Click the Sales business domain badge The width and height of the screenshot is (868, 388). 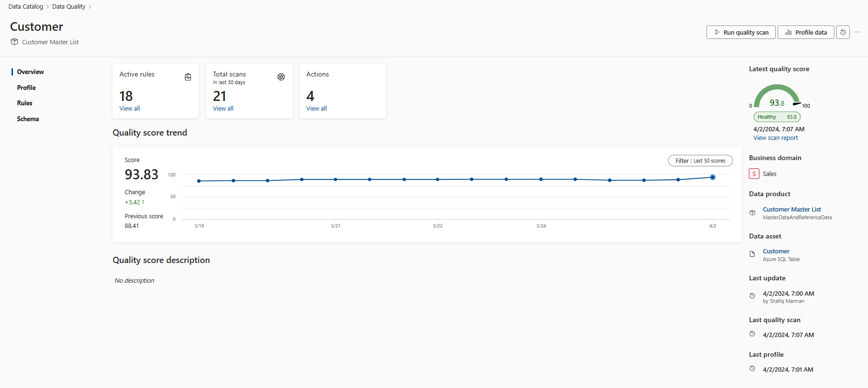754,174
